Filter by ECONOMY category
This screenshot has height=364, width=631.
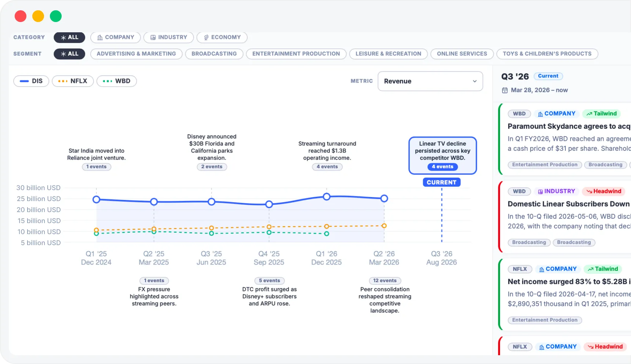222,37
